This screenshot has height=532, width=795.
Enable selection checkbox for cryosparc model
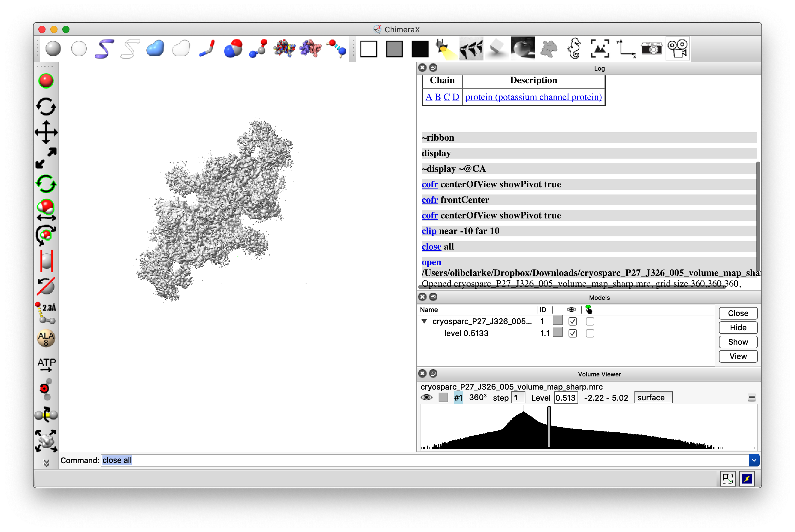(590, 321)
